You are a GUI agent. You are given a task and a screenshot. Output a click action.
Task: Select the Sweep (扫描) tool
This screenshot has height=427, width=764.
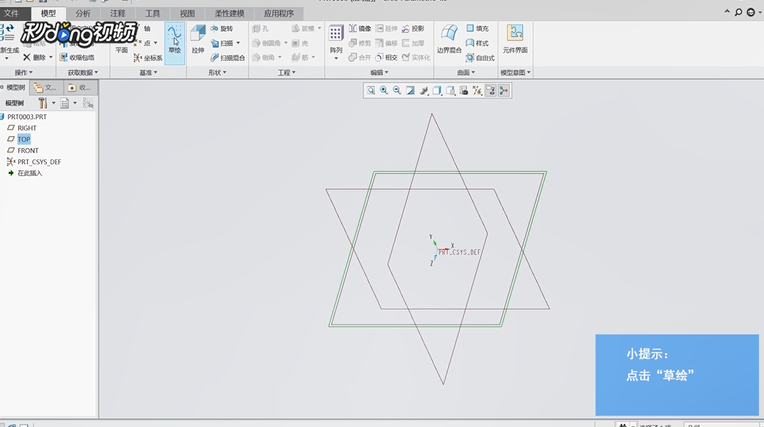(x=222, y=43)
